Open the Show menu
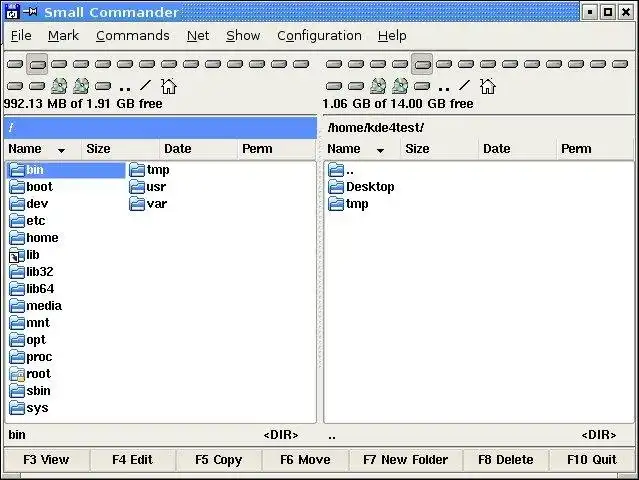Image resolution: width=639 pixels, height=480 pixels. coord(243,36)
